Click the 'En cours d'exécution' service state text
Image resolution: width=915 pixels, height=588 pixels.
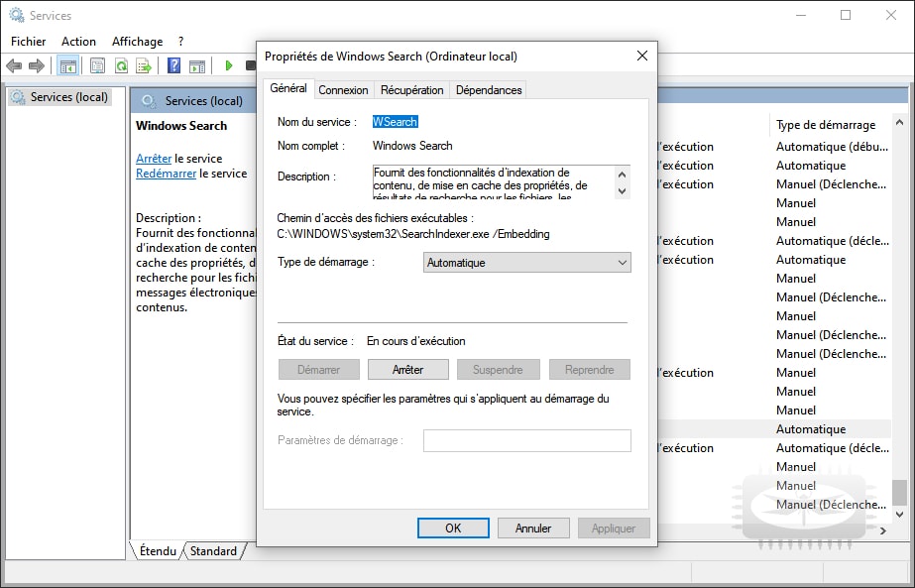[x=416, y=341]
